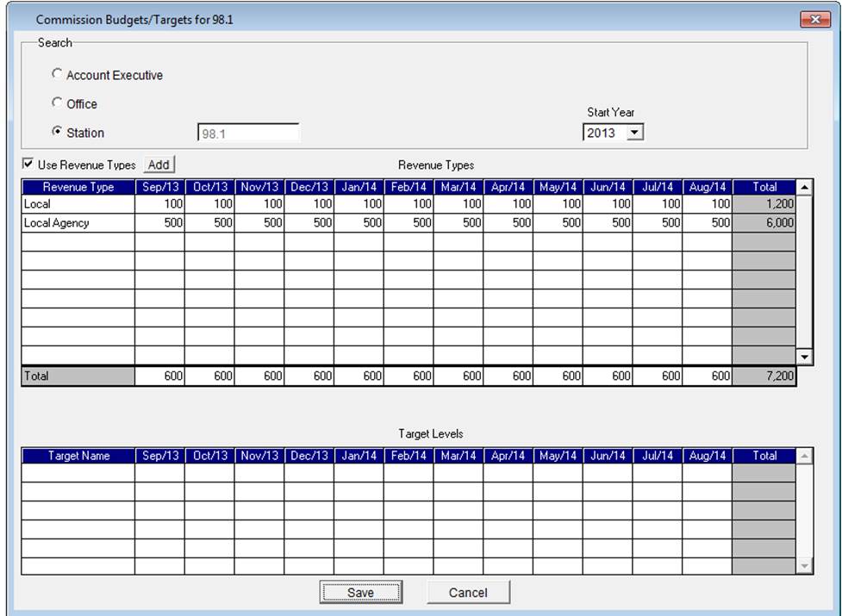Close the Commission Budgets/Targets window
The height and width of the screenshot is (616, 842).
click(814, 19)
